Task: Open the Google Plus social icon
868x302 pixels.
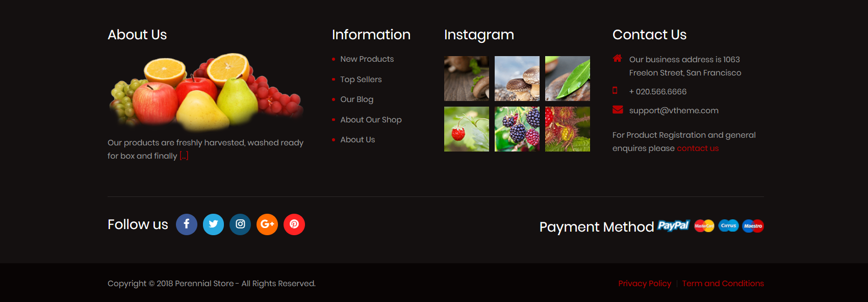Action: 267,224
